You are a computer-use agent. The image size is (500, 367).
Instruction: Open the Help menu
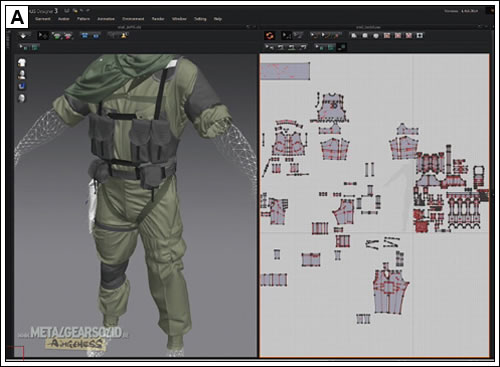point(218,19)
